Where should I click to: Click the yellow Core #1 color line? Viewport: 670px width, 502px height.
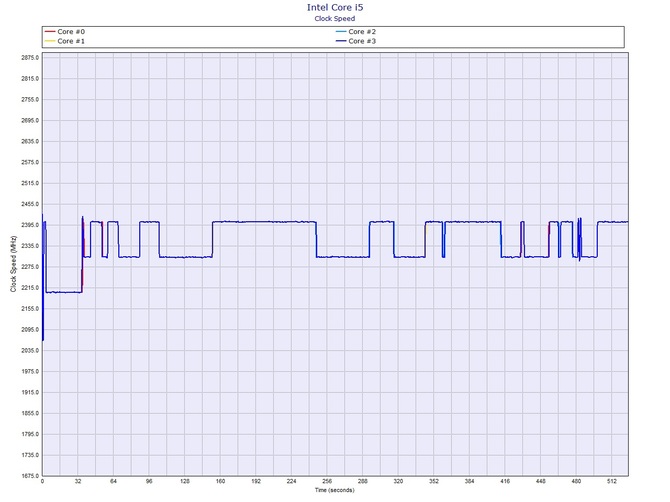[x=50, y=41]
